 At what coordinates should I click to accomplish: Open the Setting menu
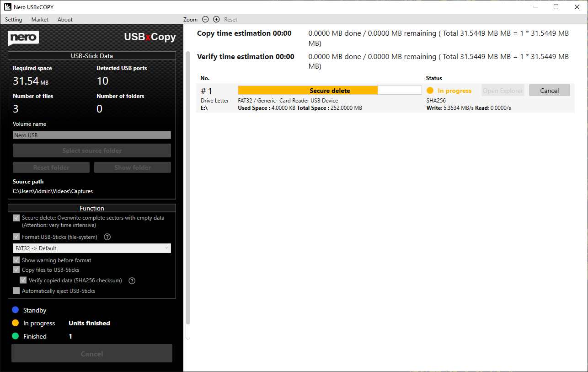pos(13,20)
